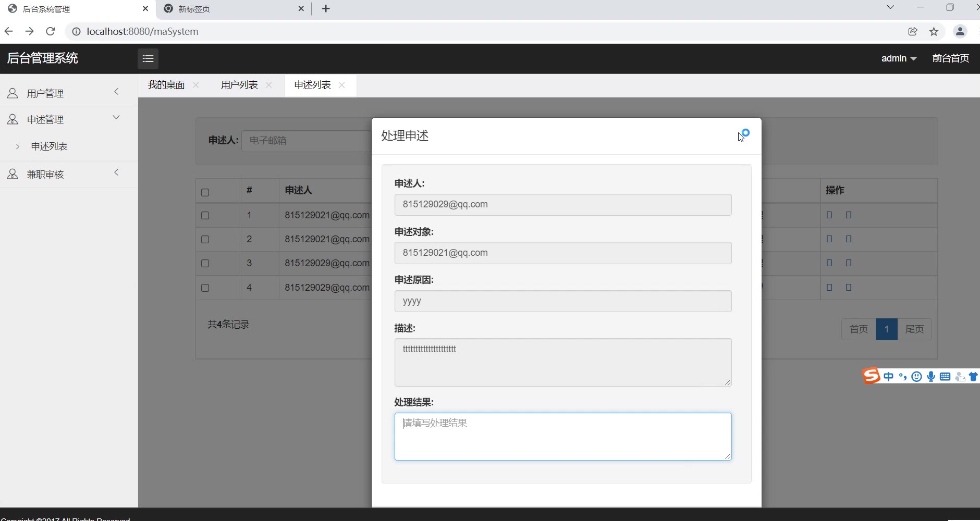The height and width of the screenshot is (521, 980).
Task: Go to 前台首页 link
Action: 950,58
